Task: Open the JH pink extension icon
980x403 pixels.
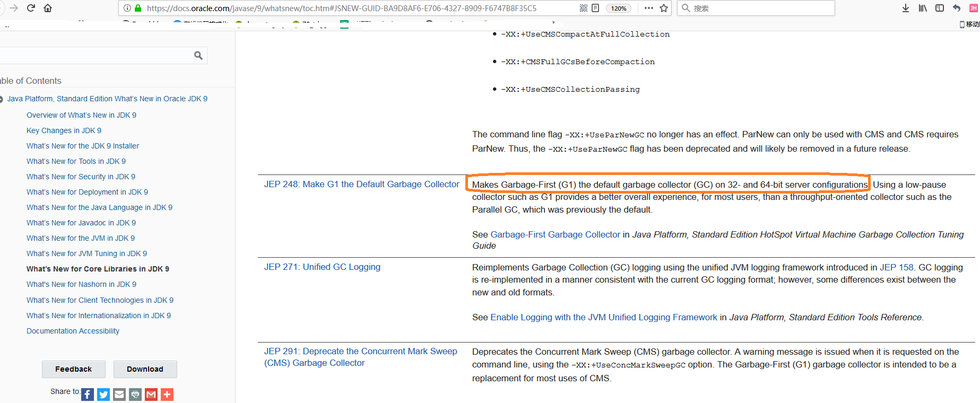Action: [973, 8]
